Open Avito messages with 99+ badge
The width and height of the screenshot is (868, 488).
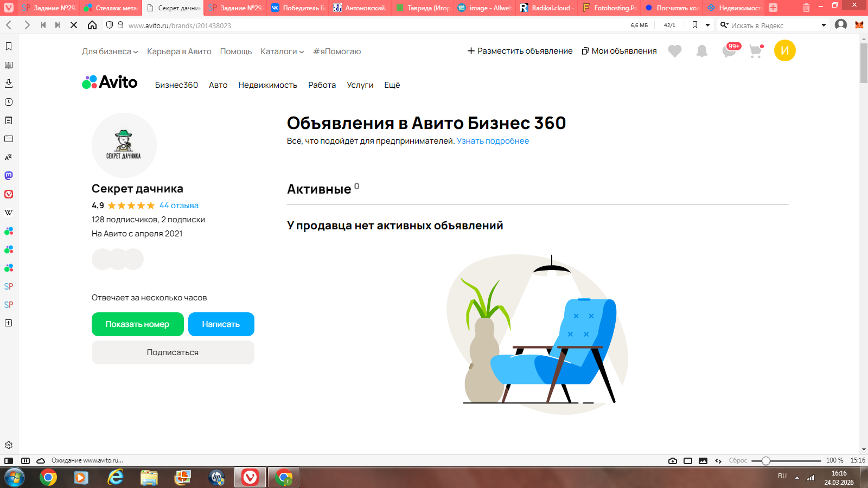tap(730, 50)
